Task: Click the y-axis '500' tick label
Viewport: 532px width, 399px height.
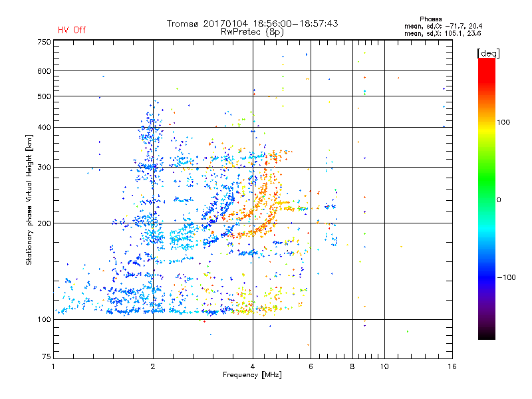Action: point(44,96)
